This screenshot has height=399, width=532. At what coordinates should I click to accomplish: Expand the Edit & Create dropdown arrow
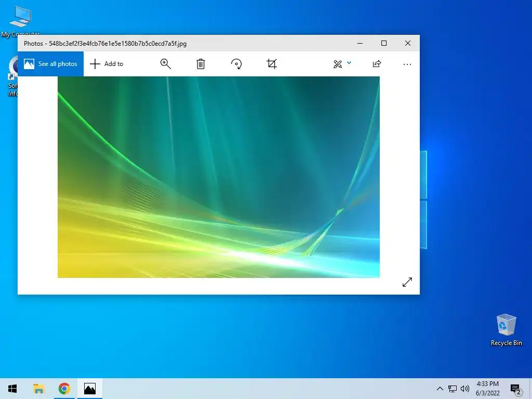[x=349, y=63]
